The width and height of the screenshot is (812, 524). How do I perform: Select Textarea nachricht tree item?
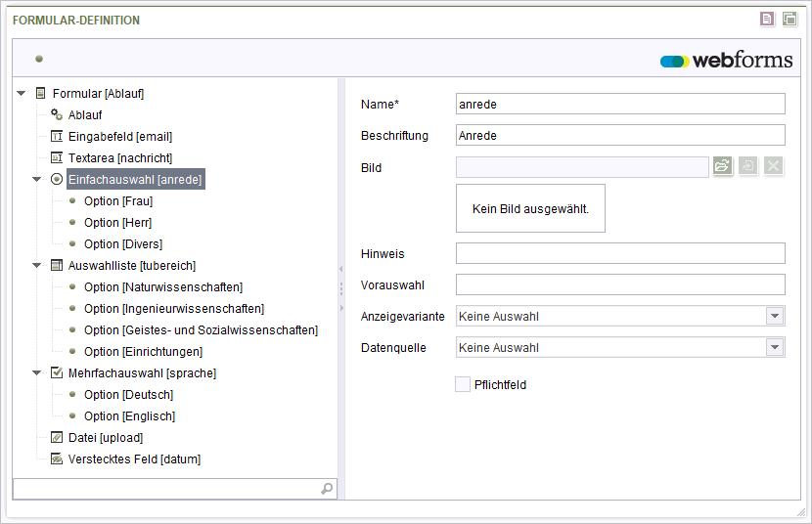[120, 157]
